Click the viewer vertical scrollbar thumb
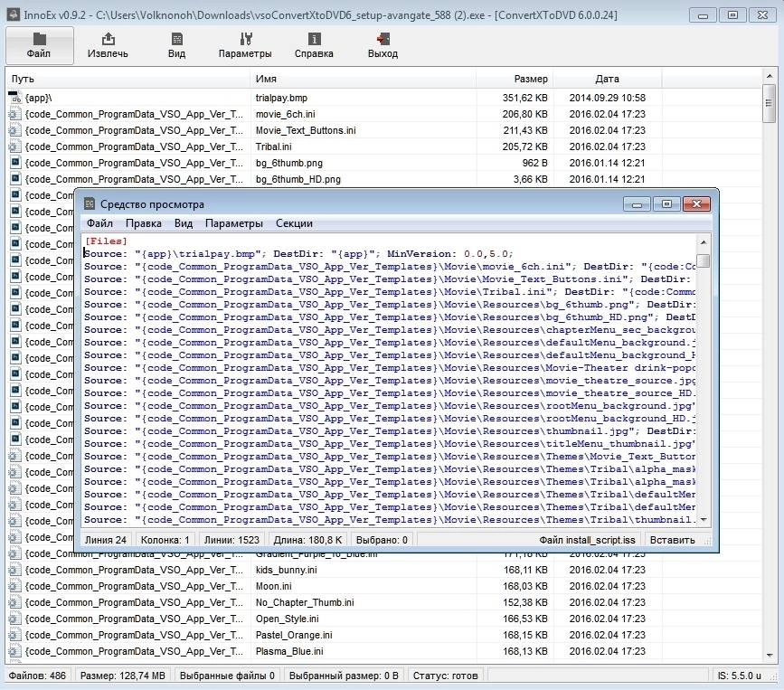 (703, 260)
